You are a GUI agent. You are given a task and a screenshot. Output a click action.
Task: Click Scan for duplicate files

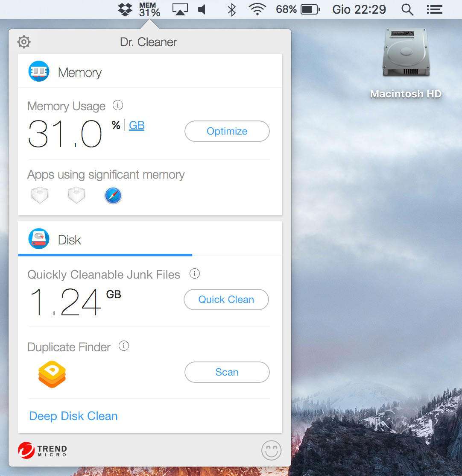(x=227, y=372)
